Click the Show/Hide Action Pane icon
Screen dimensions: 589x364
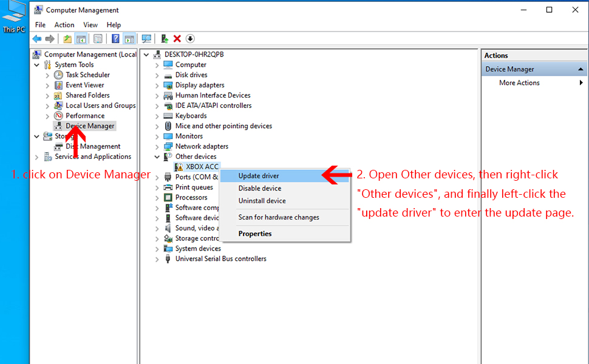[x=129, y=39]
